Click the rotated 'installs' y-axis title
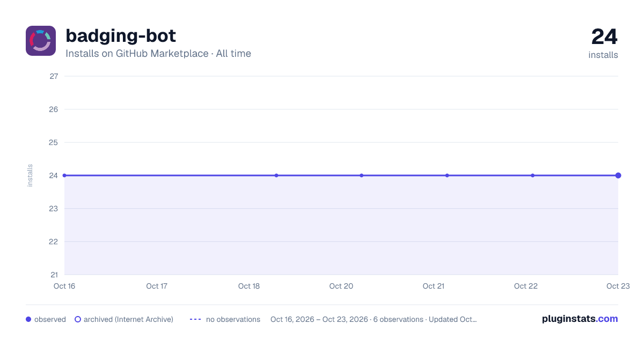The height and width of the screenshot is (338, 644). pyautogui.click(x=30, y=175)
